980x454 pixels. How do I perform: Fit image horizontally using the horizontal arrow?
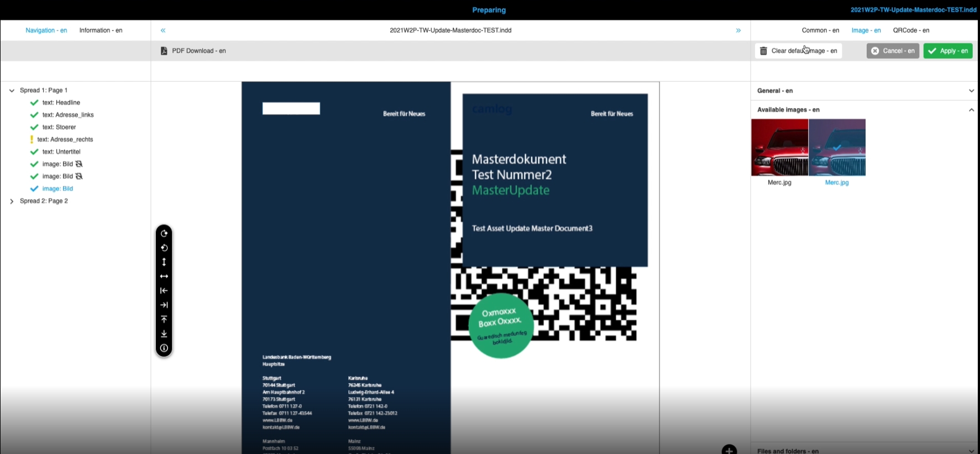pyautogui.click(x=164, y=276)
